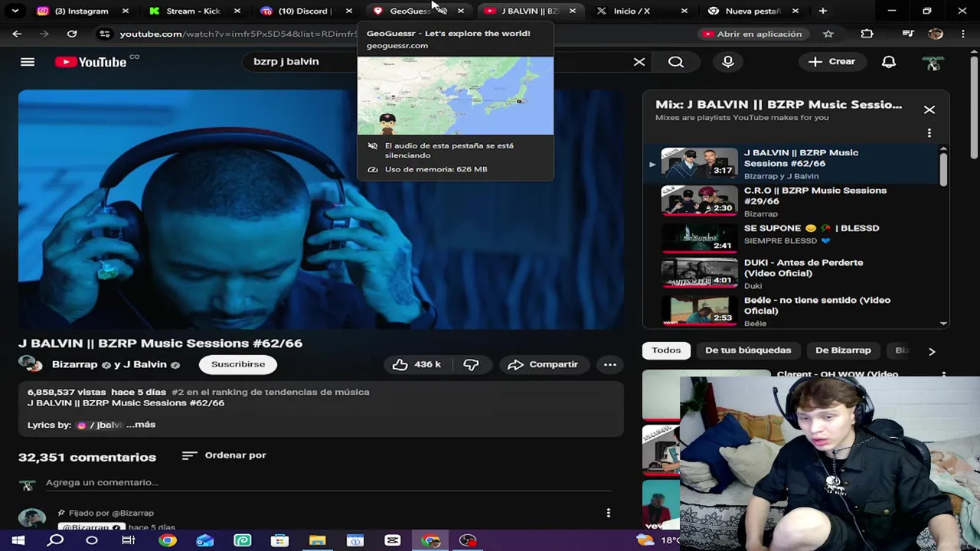Open Bizarrap channel name link
The height and width of the screenshot is (551, 980).
point(75,364)
